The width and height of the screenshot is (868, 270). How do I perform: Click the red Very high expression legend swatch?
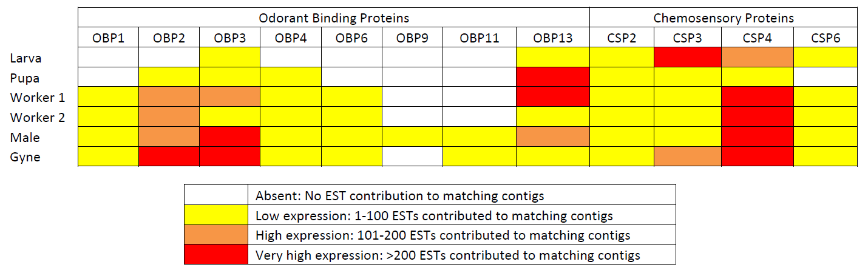(216, 255)
